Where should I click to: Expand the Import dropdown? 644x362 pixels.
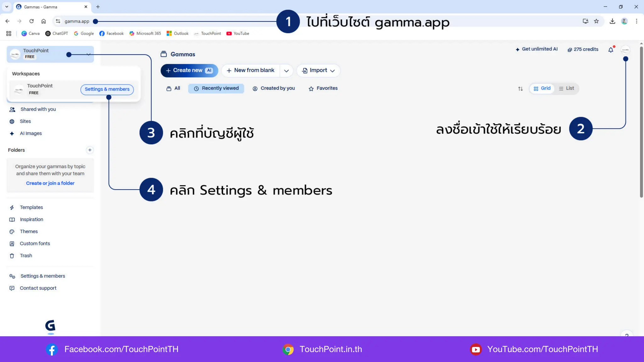318,71
